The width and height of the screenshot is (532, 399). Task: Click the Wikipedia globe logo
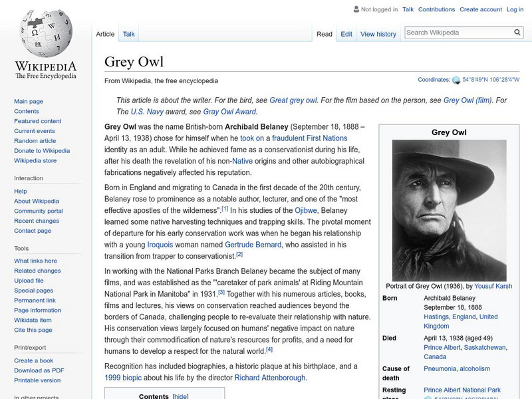click(46, 33)
